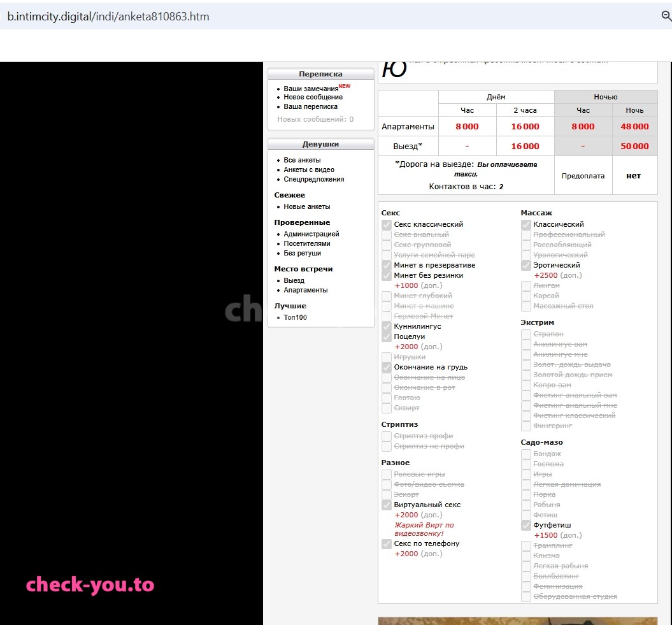Image resolution: width=672 pixels, height=625 pixels.
Task: Open "Новое сообщение" link
Action: tap(313, 97)
